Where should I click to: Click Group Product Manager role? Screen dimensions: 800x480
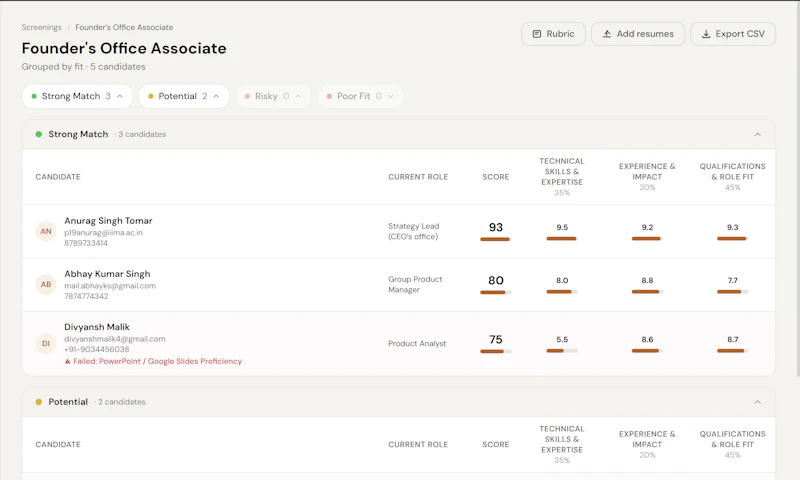tap(415, 284)
